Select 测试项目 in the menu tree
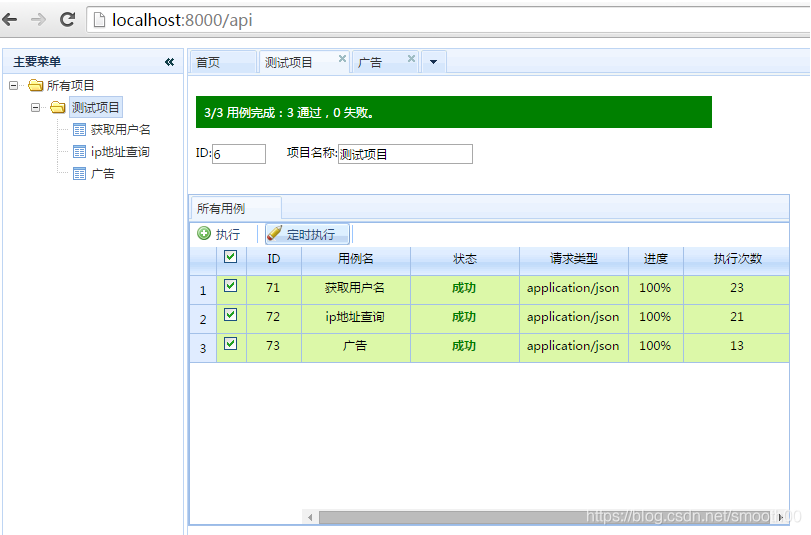The width and height of the screenshot is (811, 535). 96,108
